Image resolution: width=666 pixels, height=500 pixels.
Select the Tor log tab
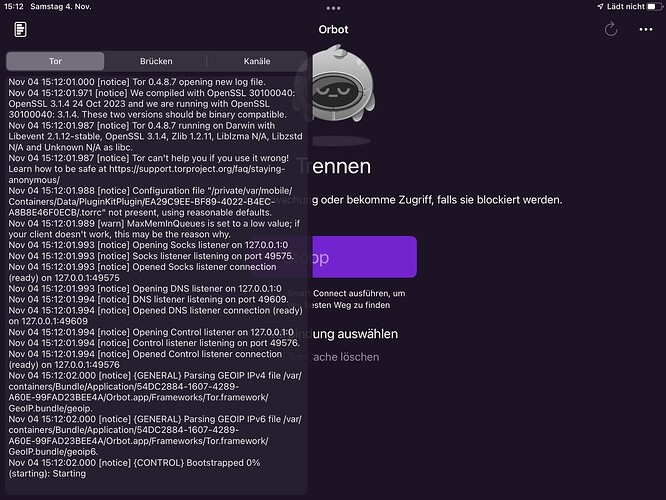pyautogui.click(x=55, y=61)
